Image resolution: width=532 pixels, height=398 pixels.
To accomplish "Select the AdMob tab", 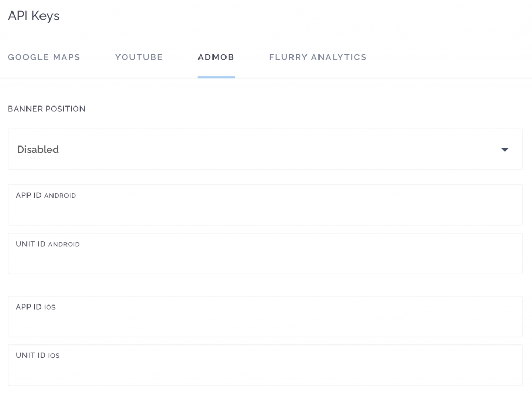I will 216,57.
